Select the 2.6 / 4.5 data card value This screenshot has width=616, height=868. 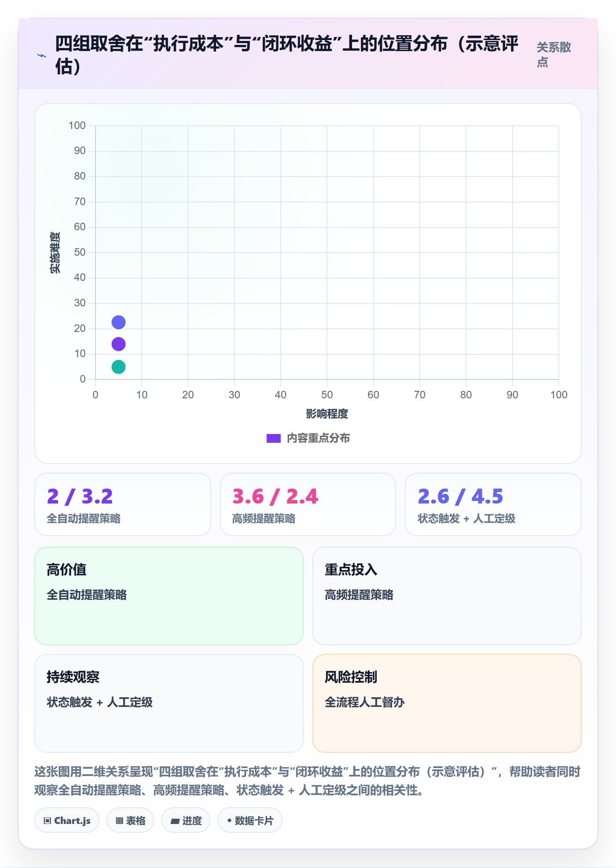point(460,497)
